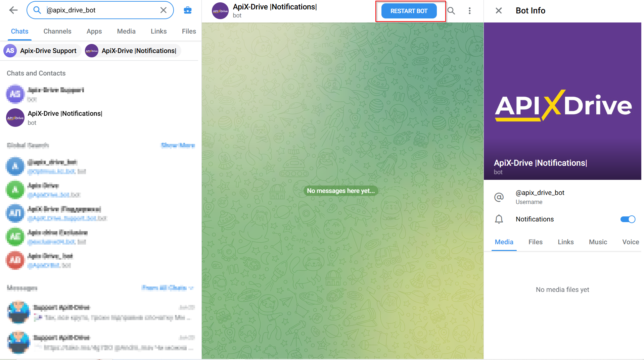Select the Links tab in Bot Info

tap(566, 242)
